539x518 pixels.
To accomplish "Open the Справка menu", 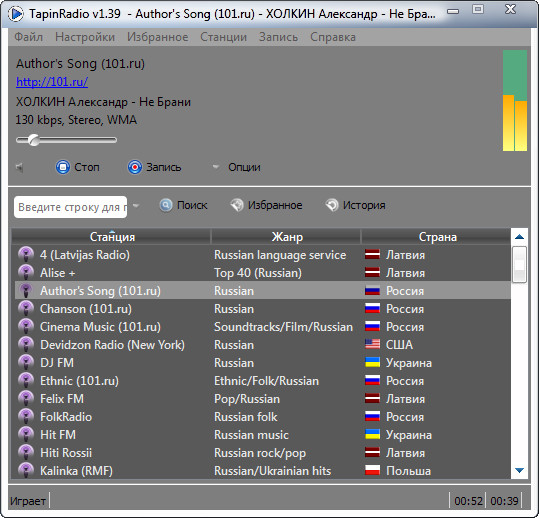I will [x=333, y=37].
